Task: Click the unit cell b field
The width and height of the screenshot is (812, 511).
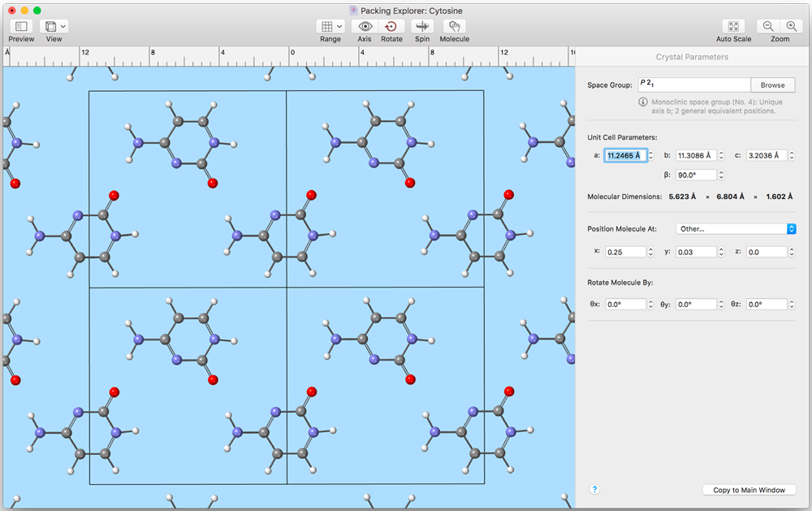Action: click(696, 155)
